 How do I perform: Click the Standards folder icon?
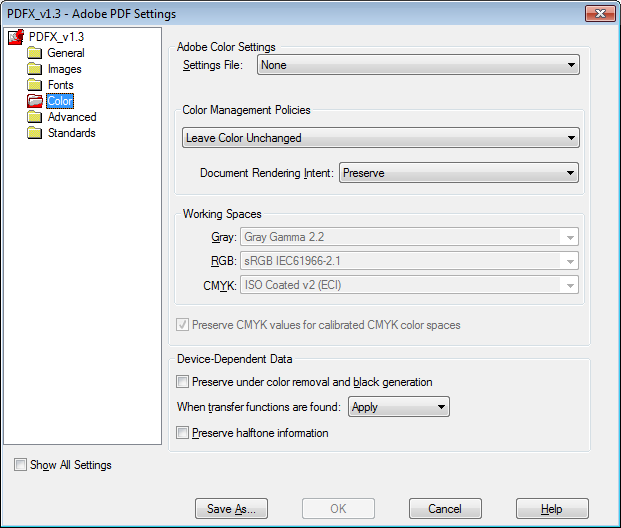coord(34,133)
